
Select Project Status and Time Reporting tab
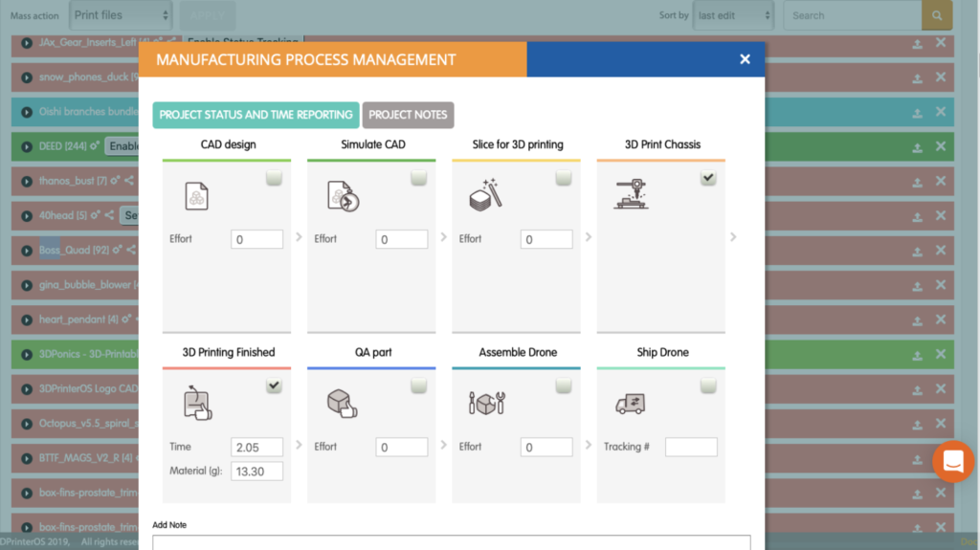(x=256, y=115)
